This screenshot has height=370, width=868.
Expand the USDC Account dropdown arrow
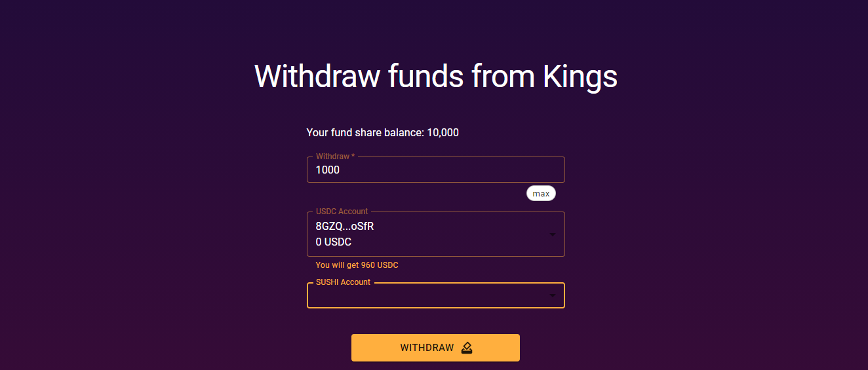click(553, 234)
